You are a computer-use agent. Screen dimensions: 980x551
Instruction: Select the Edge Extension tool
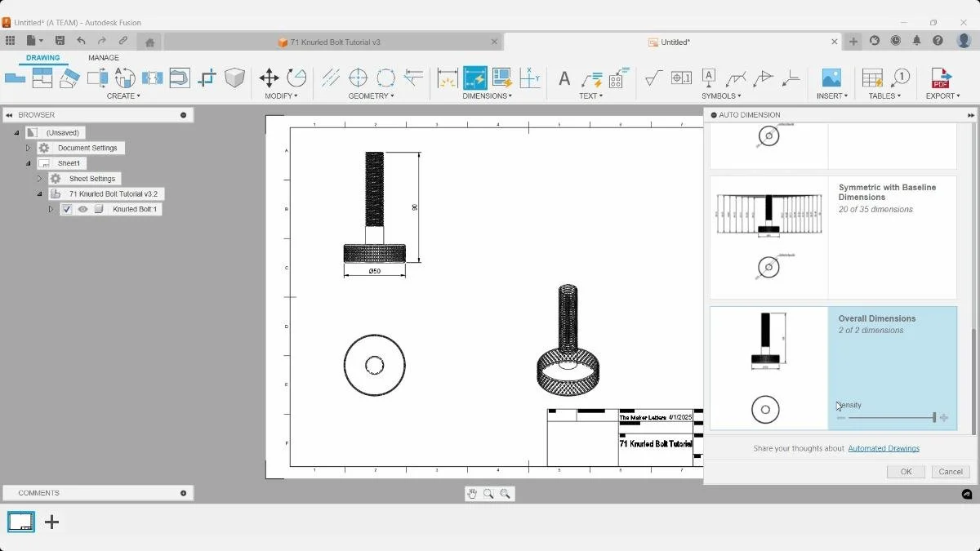tap(414, 78)
